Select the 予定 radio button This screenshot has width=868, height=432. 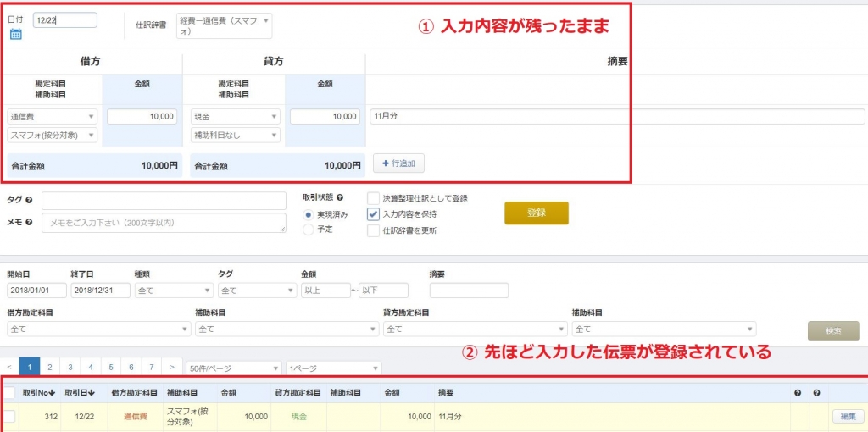coord(309,230)
